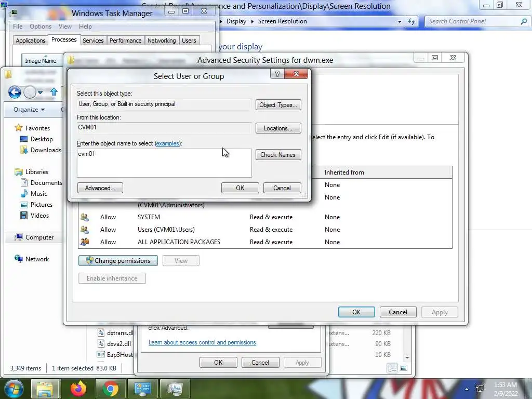
Task: Click OK in the dwm.exe Properties dialog
Action: (x=218, y=362)
